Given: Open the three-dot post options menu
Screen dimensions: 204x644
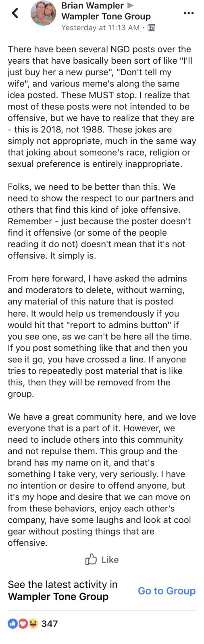Looking at the screenshot, I should pos(188,13).
